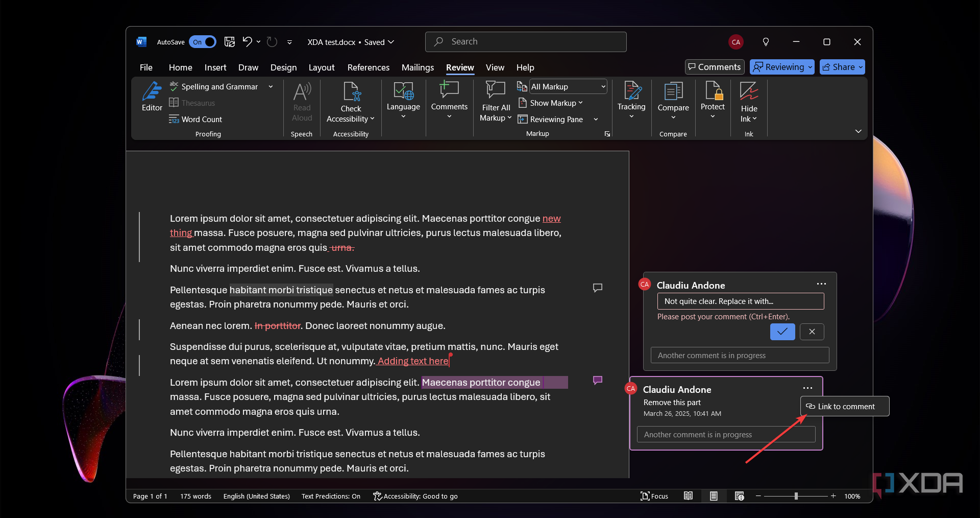This screenshot has width=980, height=518.
Task: Adjust the zoom slider handle
Action: tap(796, 496)
